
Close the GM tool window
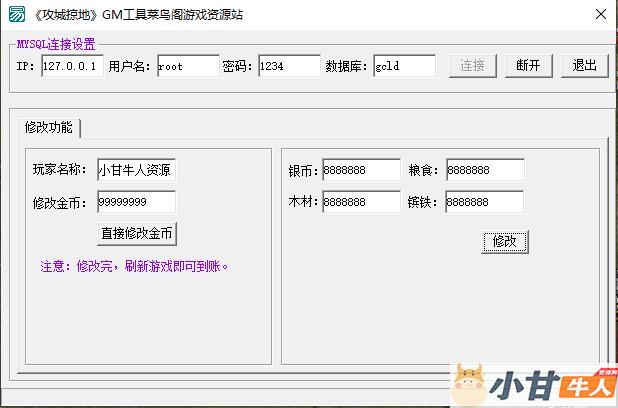pos(599,14)
